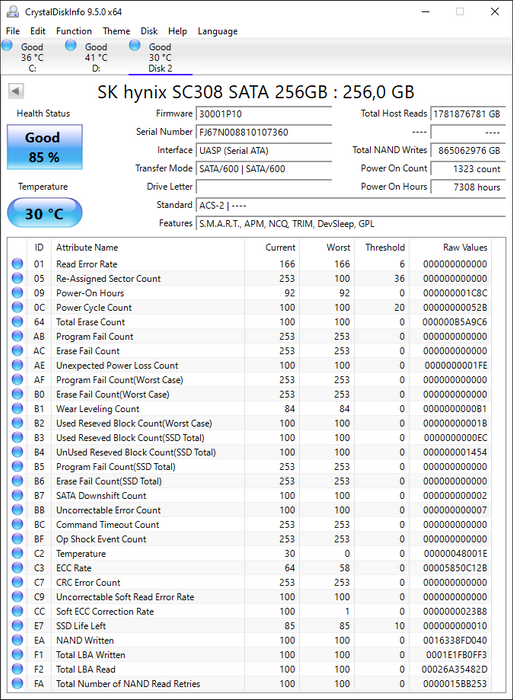Click status orb of Unexpected Power Loss Count row
The height and width of the screenshot is (700, 513).
click(17, 365)
